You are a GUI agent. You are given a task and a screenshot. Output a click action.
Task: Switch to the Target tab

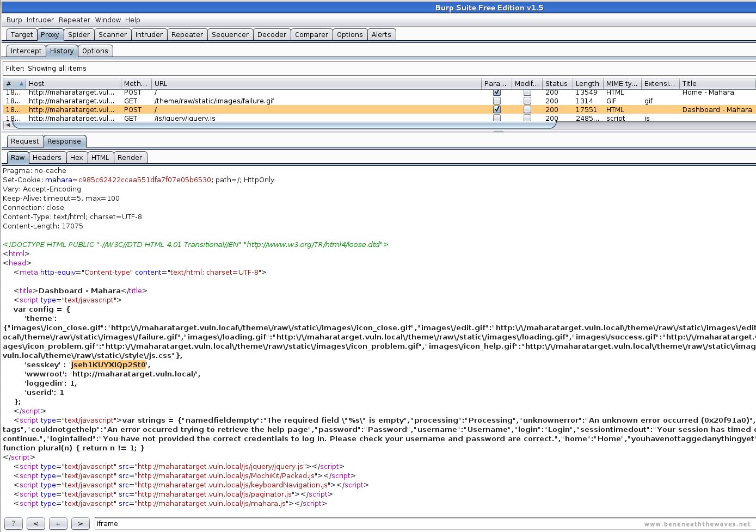tap(22, 34)
